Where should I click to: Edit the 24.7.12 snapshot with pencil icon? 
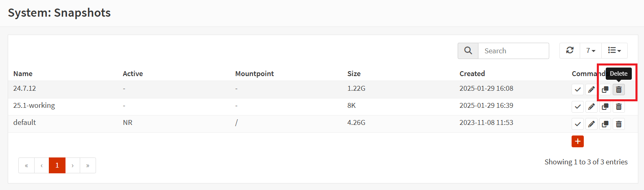point(592,90)
